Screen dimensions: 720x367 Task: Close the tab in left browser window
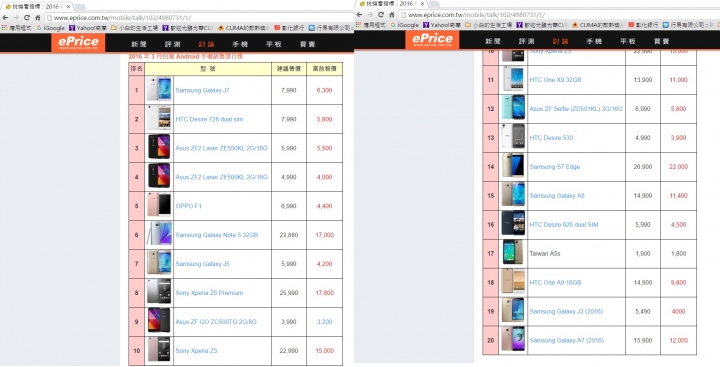click(x=68, y=6)
